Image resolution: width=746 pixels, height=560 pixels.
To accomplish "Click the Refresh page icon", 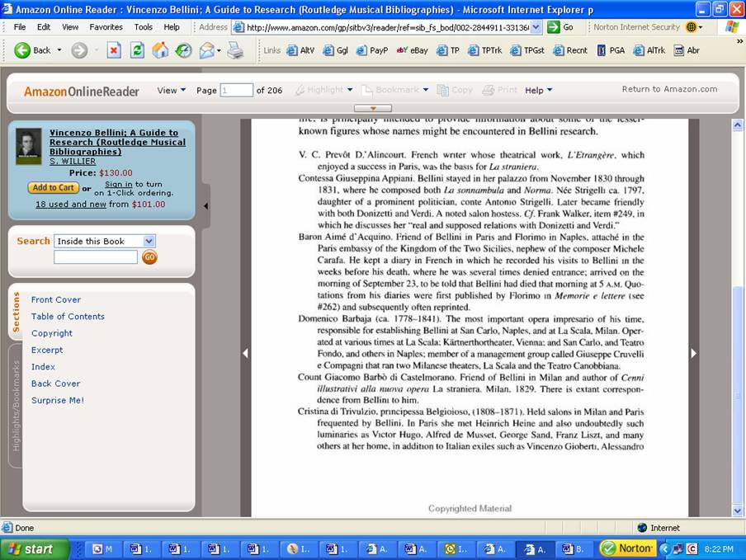I will tap(137, 50).
